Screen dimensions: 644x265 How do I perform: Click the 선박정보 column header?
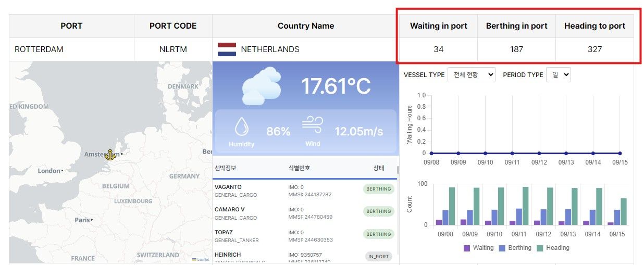226,168
